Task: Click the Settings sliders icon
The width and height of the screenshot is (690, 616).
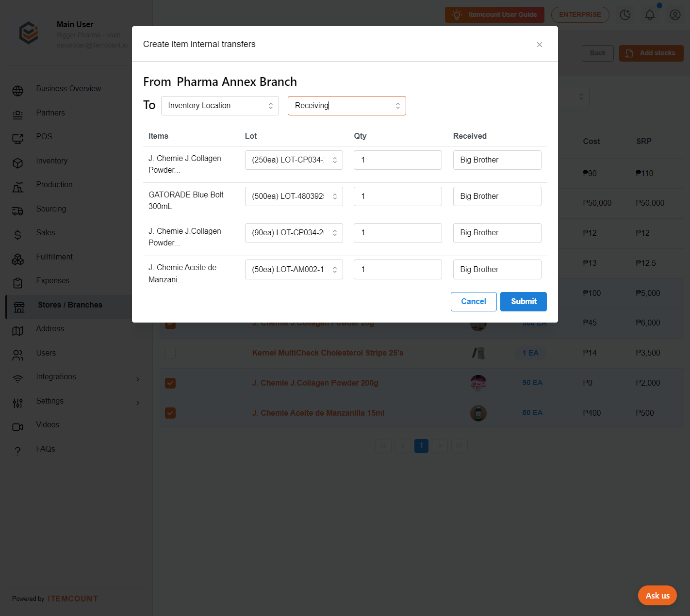Action: [x=18, y=403]
